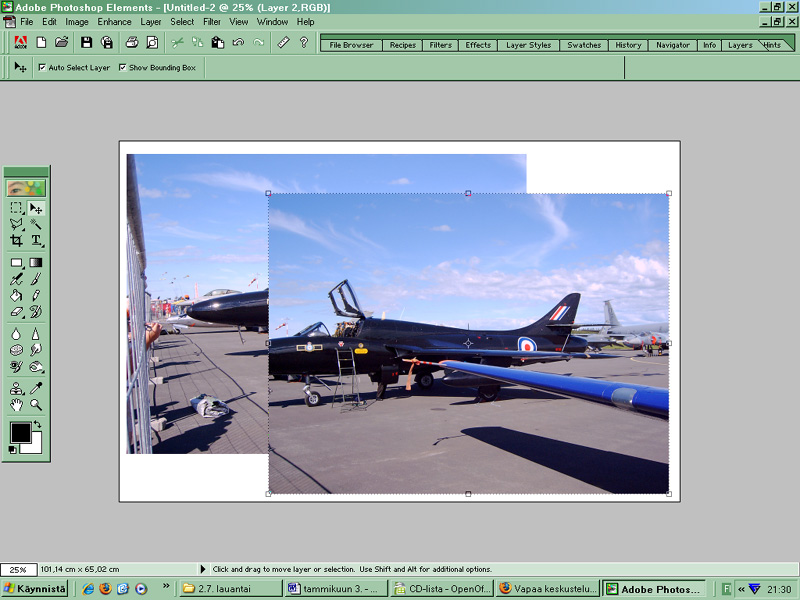Open the Layer Styles palette tab
This screenshot has height=600, width=800.
pyautogui.click(x=529, y=45)
